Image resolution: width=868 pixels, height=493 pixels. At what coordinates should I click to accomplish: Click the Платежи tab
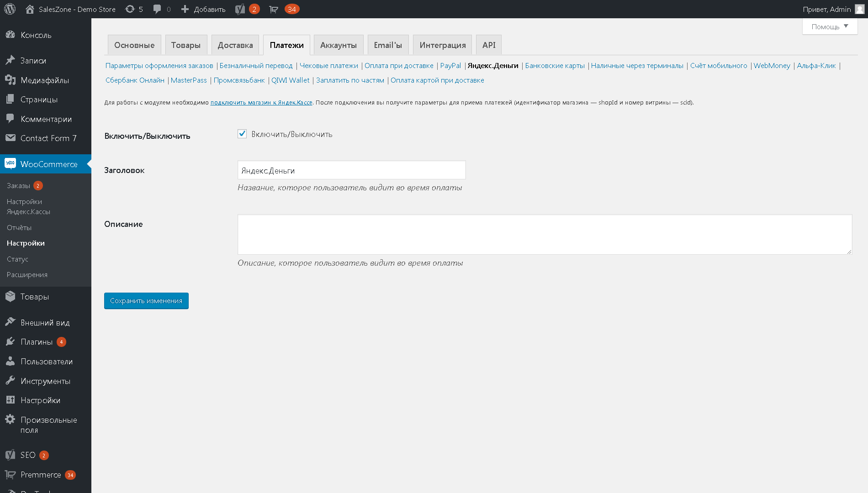click(x=286, y=45)
